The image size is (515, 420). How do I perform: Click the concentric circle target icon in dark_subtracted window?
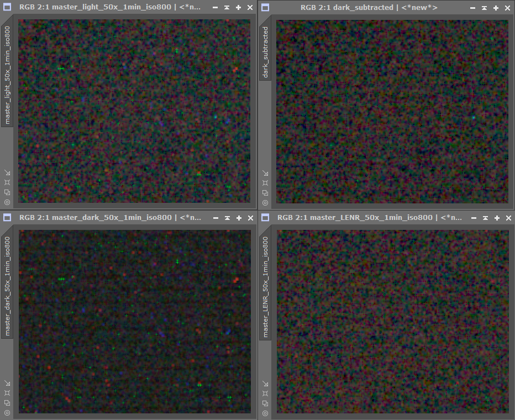coord(265,202)
